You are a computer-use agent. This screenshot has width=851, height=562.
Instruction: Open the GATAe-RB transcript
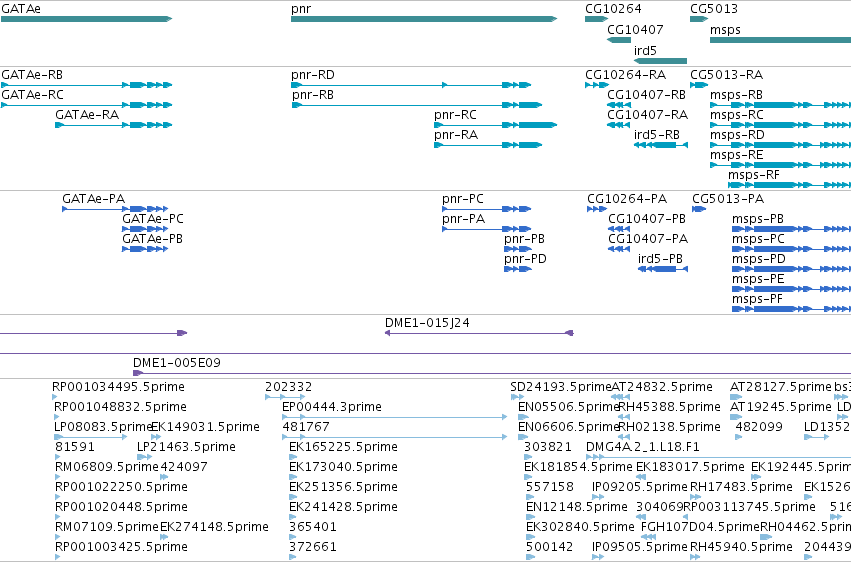[86, 85]
